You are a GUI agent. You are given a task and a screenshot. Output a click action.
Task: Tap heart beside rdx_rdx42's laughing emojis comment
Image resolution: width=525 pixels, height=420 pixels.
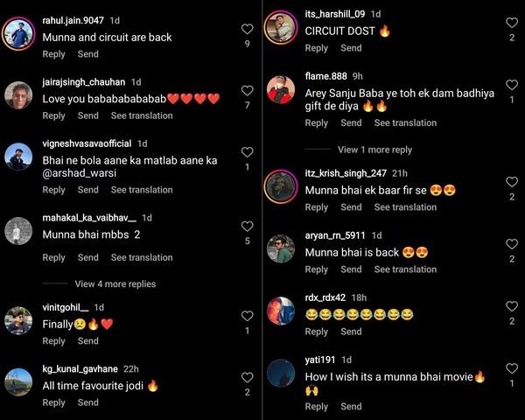coord(512,306)
